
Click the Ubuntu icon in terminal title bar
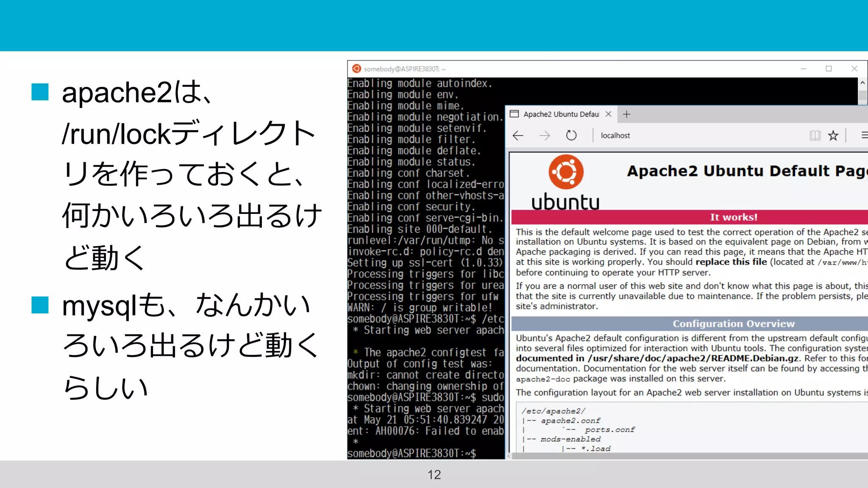click(356, 69)
